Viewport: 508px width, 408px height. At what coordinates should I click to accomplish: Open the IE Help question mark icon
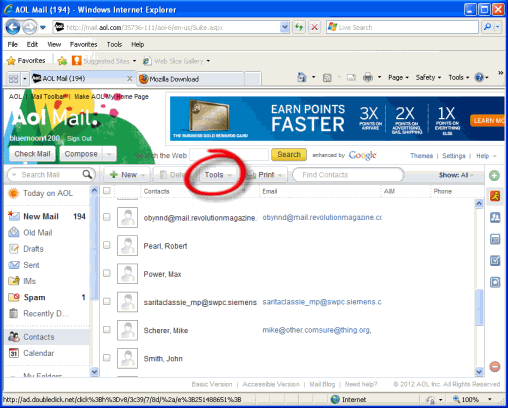point(479,77)
